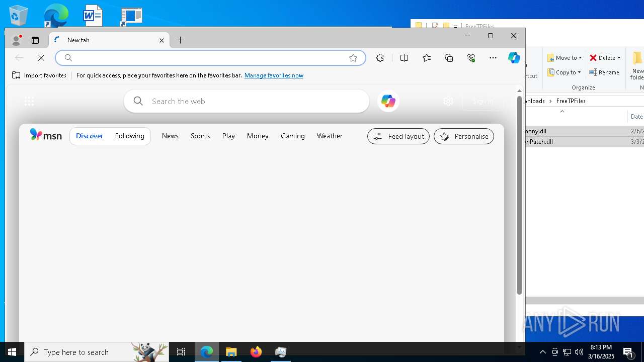This screenshot has width=644, height=362.
Task: Open Windows Start menu
Action: (12, 352)
